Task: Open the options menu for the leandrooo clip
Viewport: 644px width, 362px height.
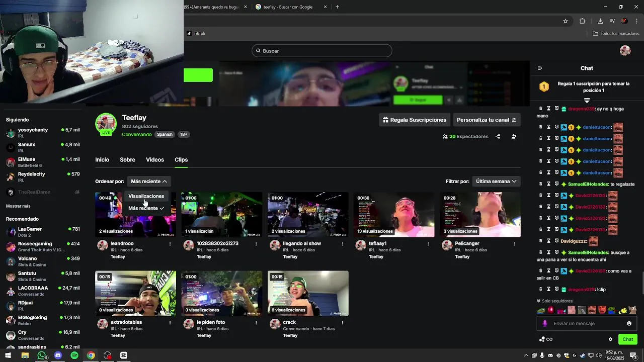Action: [170, 244]
